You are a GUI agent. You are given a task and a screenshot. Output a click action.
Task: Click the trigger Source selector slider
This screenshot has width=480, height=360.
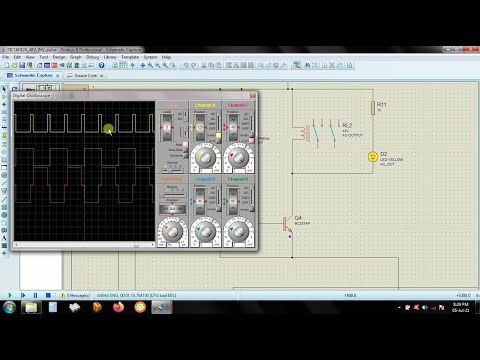click(x=173, y=171)
